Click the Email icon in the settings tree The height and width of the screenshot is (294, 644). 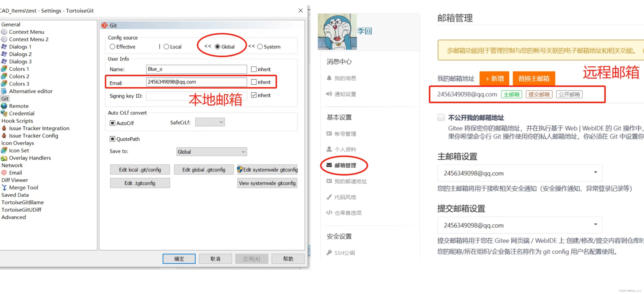click(4, 173)
